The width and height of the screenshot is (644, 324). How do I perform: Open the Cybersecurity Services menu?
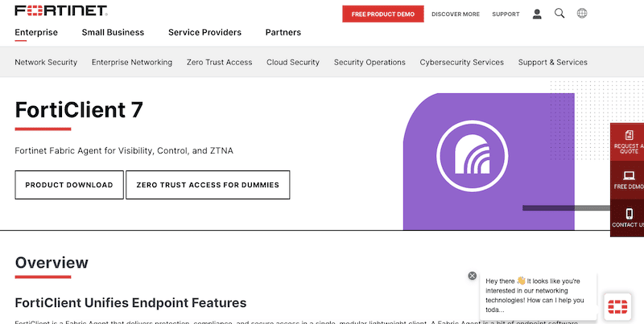coord(461,63)
